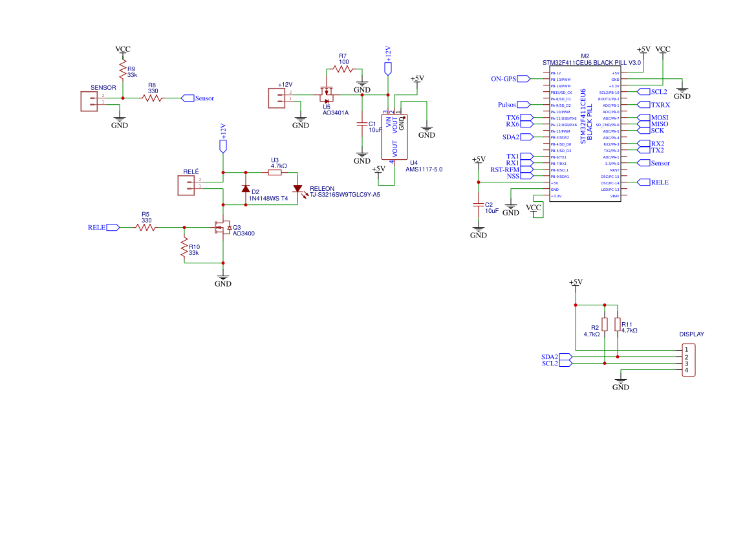Click the 1N4148WS diode D2
Image resolution: width=756 pixels, height=535 pixels.
point(246,189)
